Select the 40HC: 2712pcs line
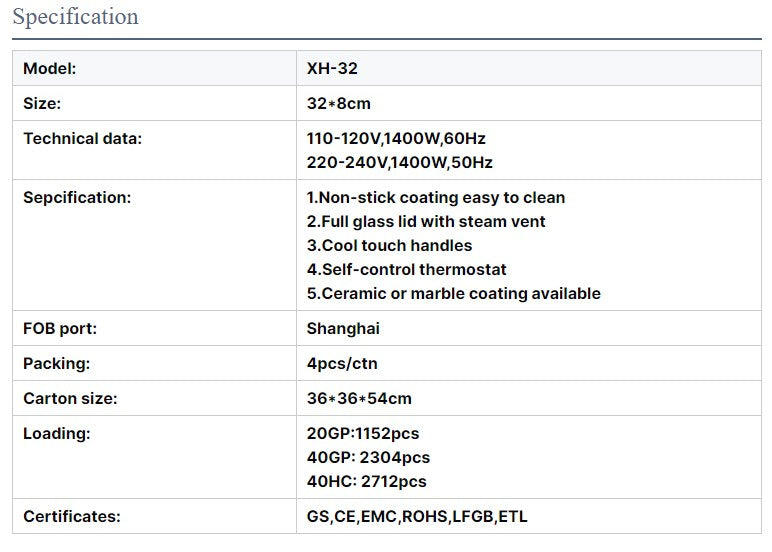772x552 pixels. [366, 481]
